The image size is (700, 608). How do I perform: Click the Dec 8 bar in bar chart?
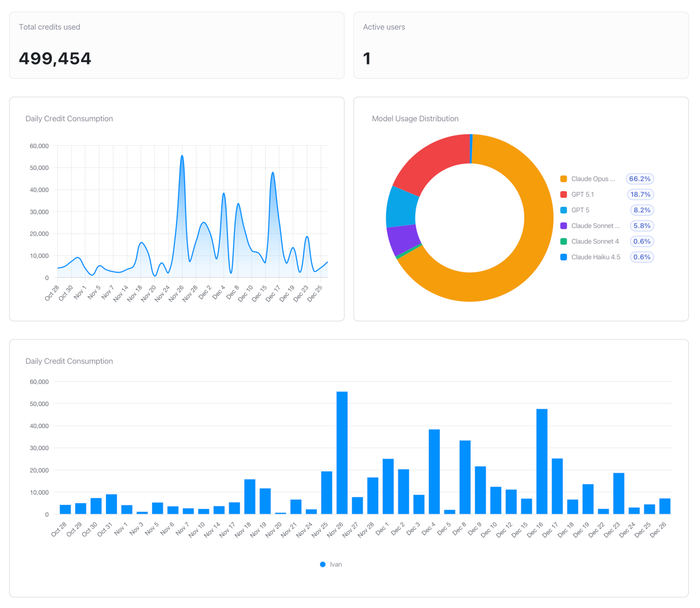465,477
